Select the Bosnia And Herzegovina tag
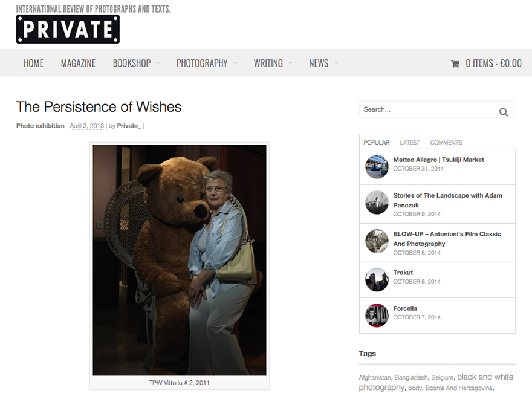Screen dimensions: 532x393 [459, 388]
